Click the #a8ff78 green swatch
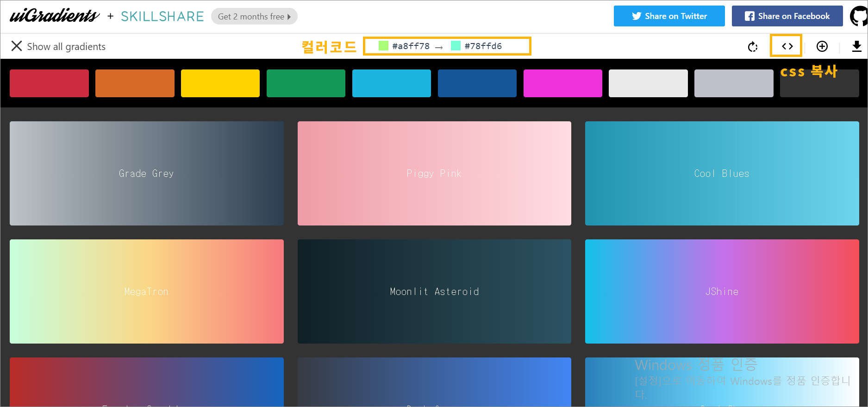Screen dimensions: 868x407 tap(383, 46)
